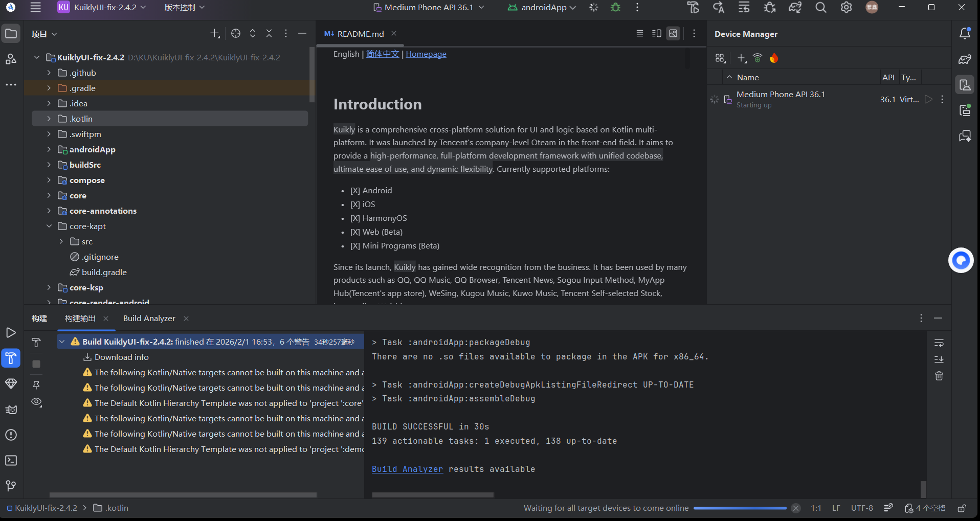Collapse the Build KuiklyUI-fix-2.4.2 result node

coord(62,342)
